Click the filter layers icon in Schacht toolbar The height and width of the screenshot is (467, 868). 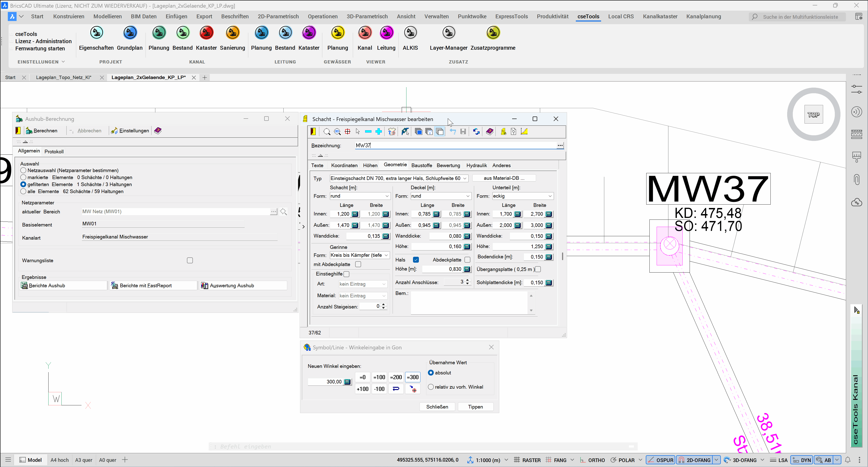429,132
